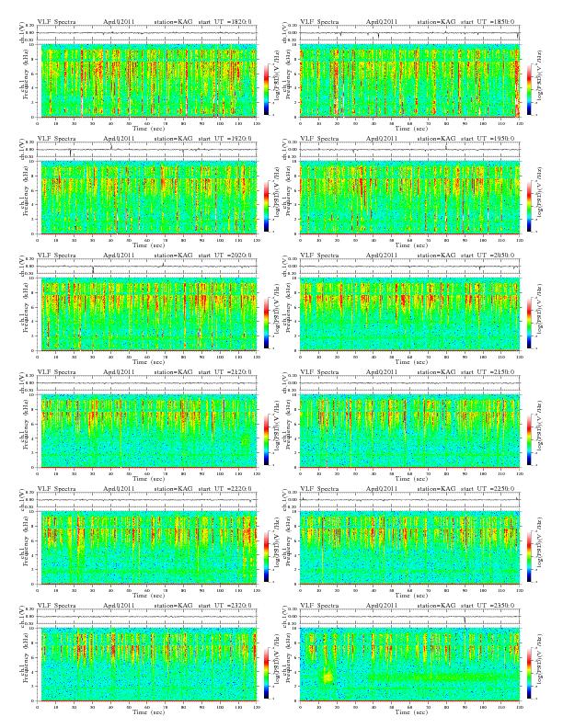
Task: Click 'start UT =2350:0' title text
Action: 488,606
